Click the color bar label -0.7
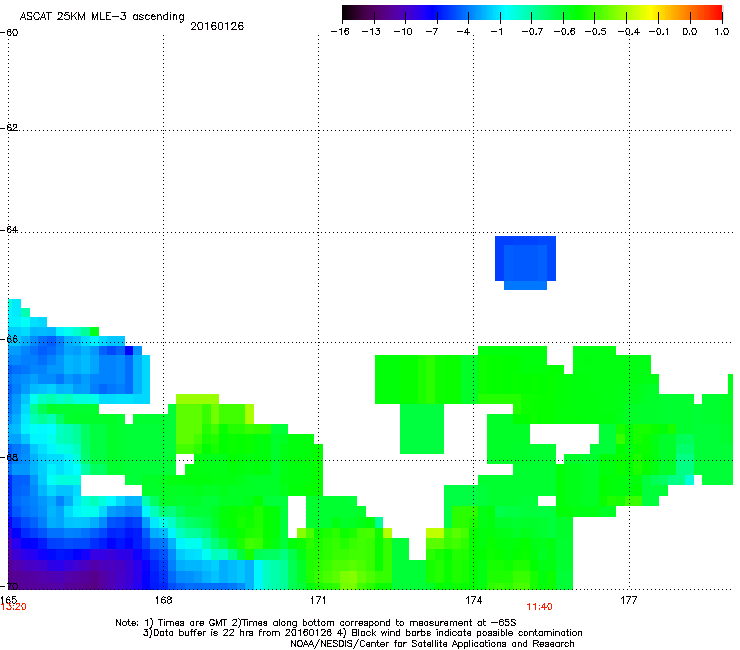 click(x=532, y=32)
